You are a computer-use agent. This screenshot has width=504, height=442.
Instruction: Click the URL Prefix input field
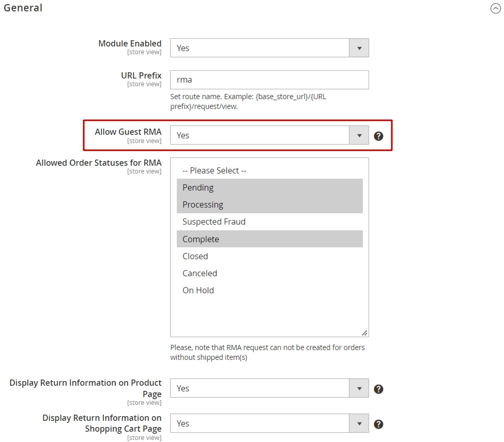click(x=269, y=80)
